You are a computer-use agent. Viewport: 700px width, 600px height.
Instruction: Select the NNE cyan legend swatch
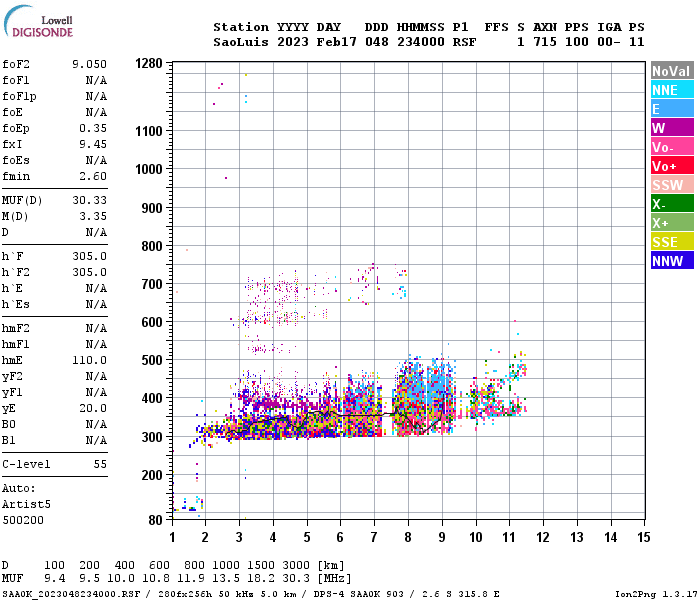(672, 90)
